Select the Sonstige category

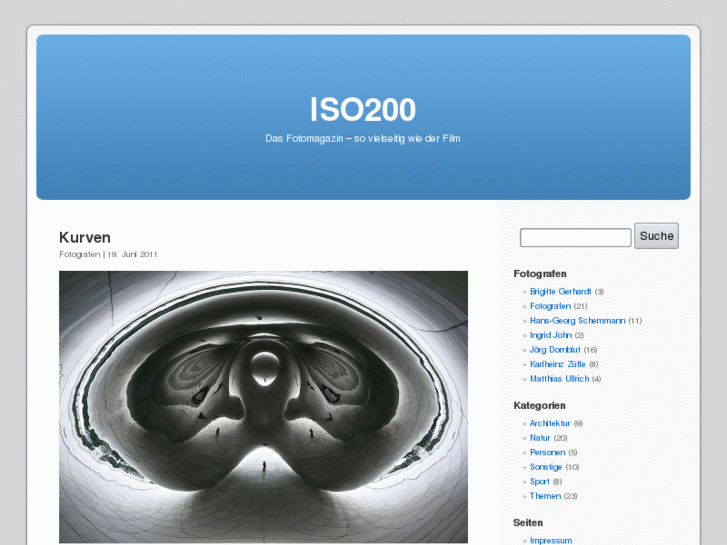546,467
